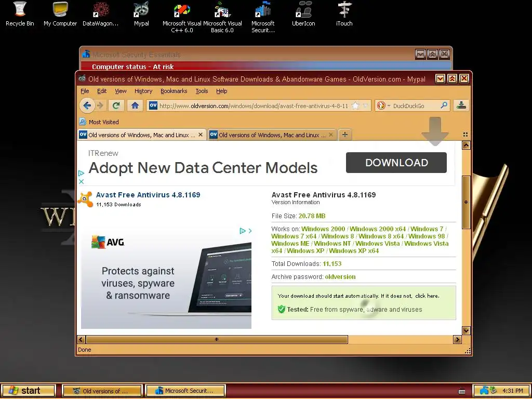Open the History menu

(143, 91)
